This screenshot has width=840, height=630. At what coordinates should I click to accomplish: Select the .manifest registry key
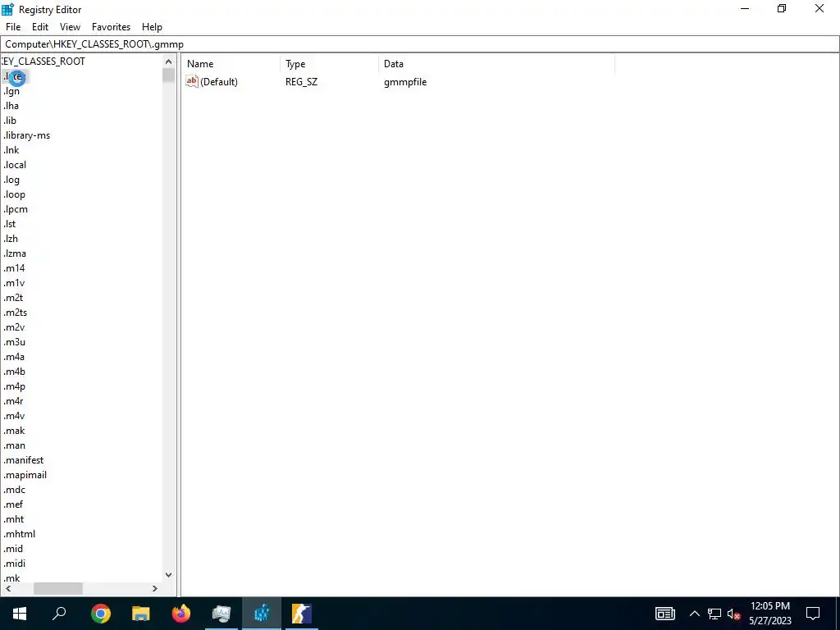[x=23, y=460]
